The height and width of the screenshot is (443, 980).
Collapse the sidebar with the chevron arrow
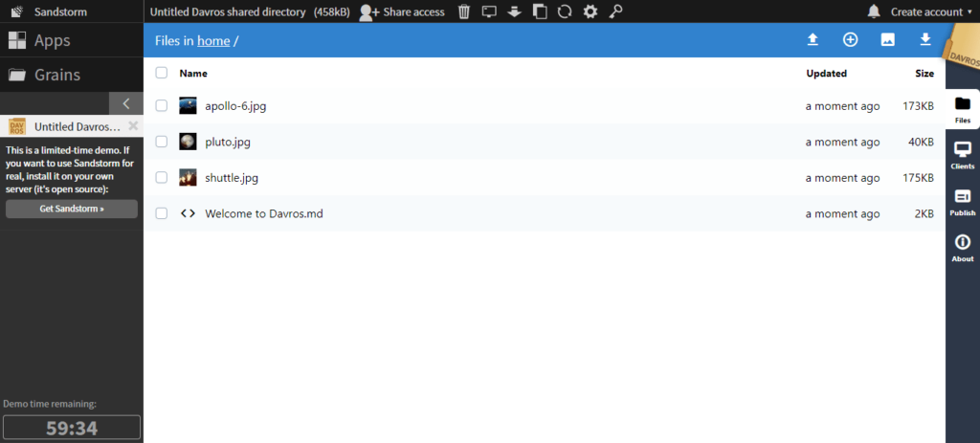click(126, 103)
